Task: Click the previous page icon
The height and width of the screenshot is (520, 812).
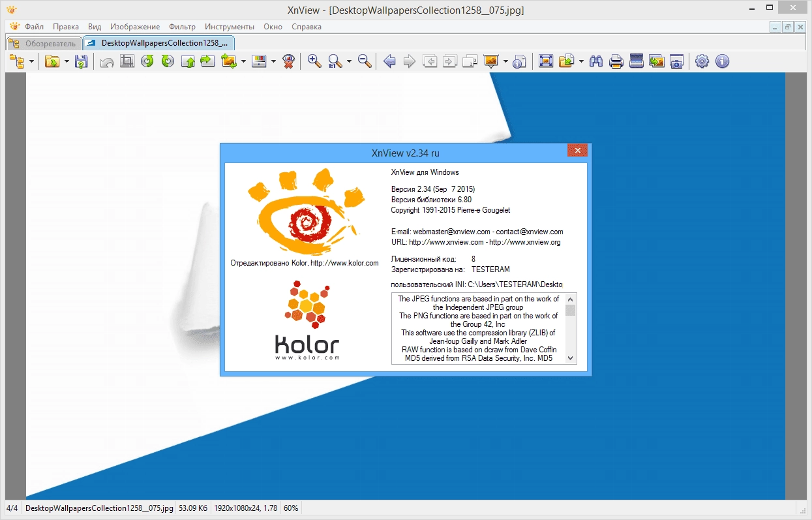Action: click(430, 61)
